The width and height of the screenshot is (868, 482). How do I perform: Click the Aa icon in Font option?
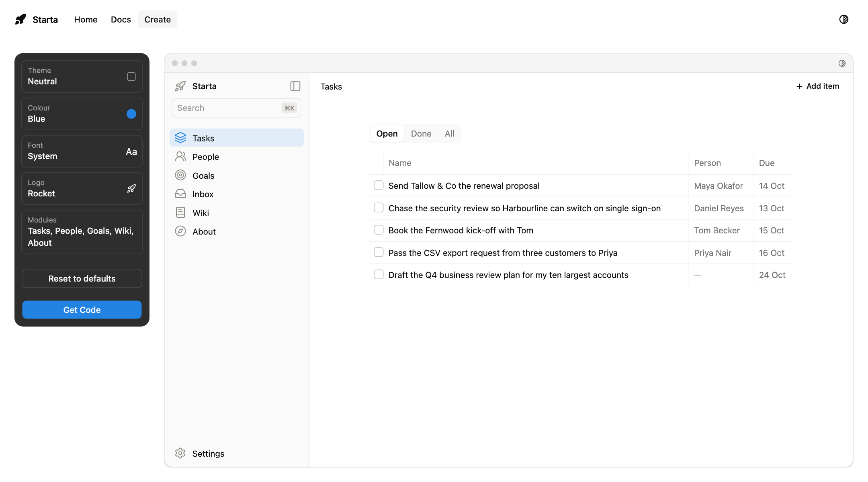(131, 151)
